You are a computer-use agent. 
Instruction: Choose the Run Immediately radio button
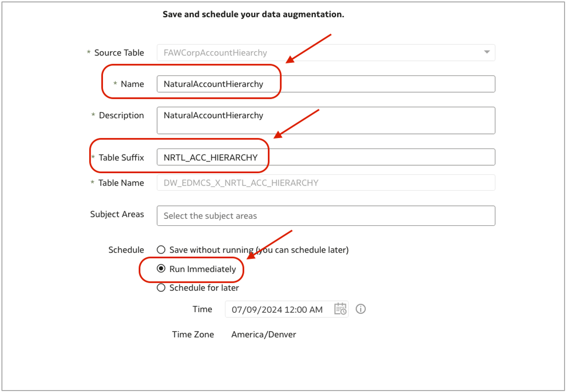coord(161,269)
